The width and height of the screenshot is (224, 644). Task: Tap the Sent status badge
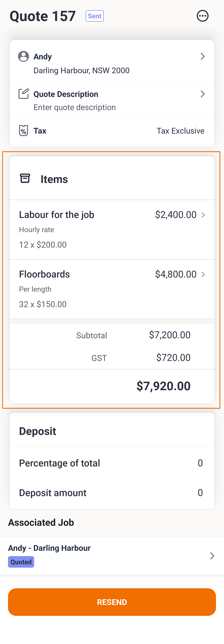94,16
